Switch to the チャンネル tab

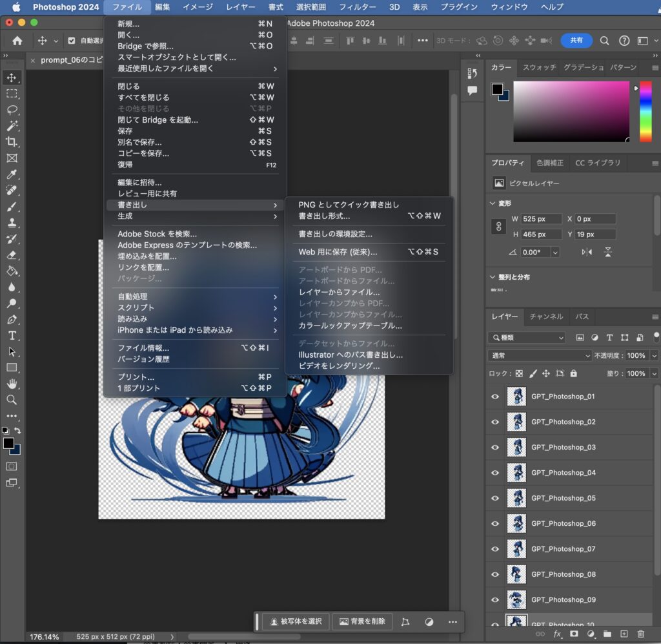546,317
